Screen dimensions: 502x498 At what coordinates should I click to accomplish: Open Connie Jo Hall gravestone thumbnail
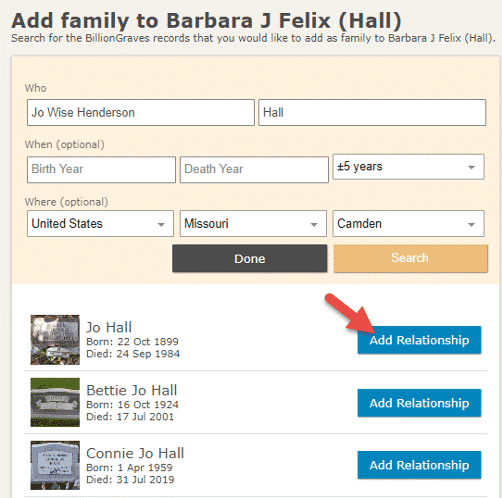[55, 465]
